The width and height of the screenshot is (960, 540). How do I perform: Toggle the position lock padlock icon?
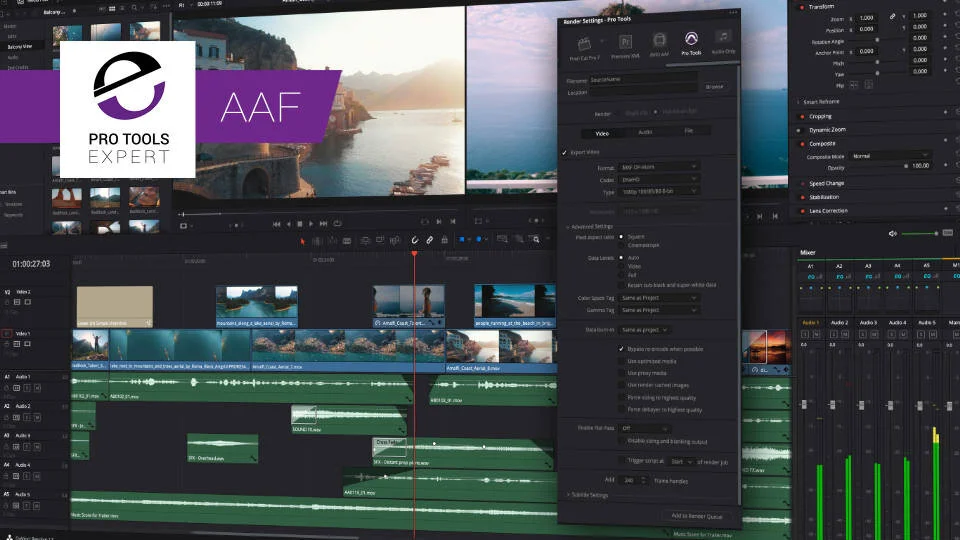(444, 240)
